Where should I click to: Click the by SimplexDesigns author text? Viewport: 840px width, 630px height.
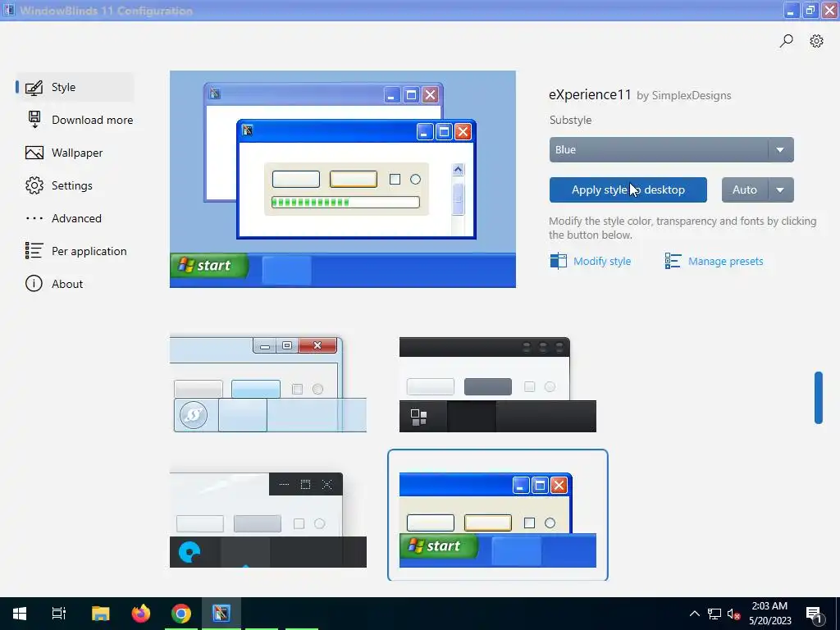[x=684, y=95]
